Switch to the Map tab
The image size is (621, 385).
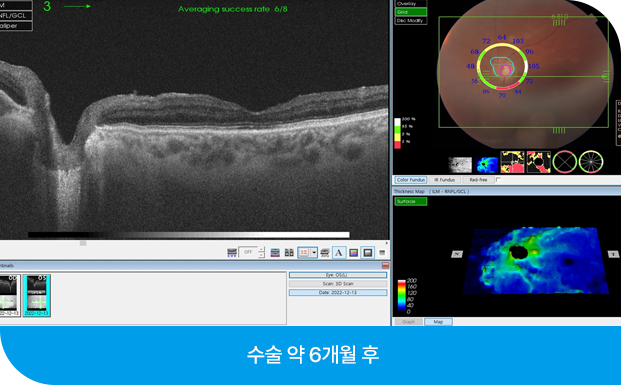tap(438, 322)
